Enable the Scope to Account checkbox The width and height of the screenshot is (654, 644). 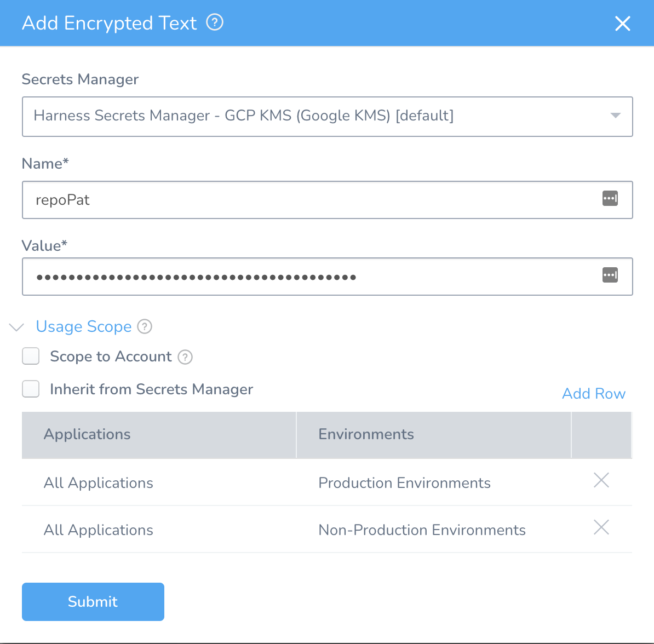click(31, 357)
